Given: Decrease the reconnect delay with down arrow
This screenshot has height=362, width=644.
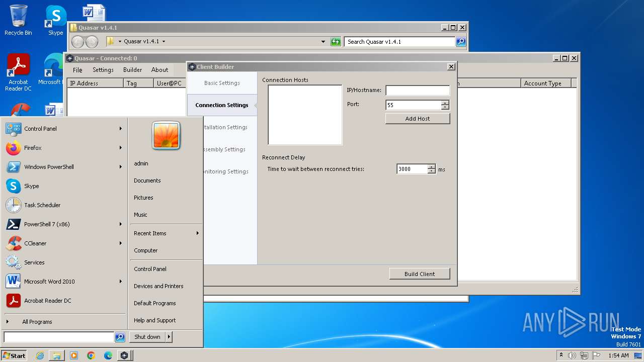Looking at the screenshot, I should 431,171.
